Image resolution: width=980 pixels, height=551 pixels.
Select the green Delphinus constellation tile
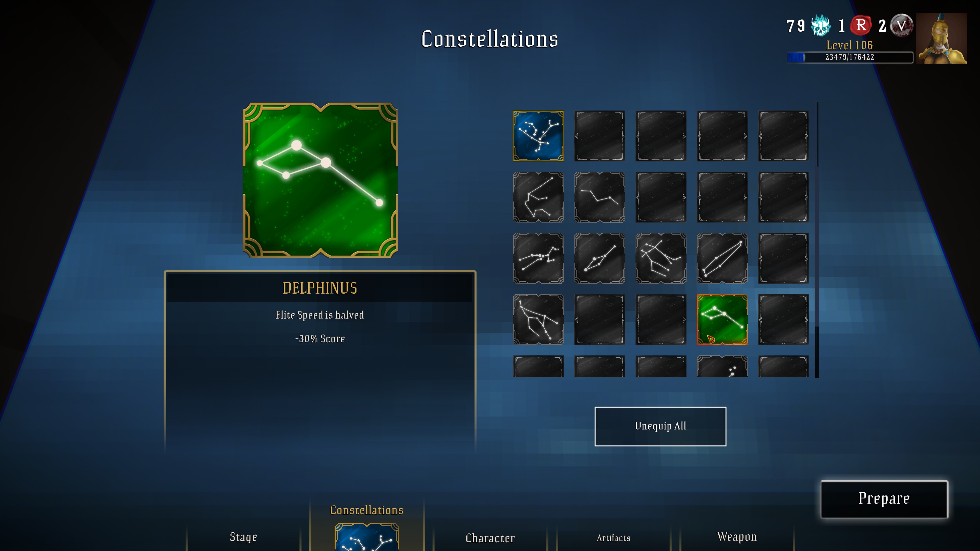(722, 319)
